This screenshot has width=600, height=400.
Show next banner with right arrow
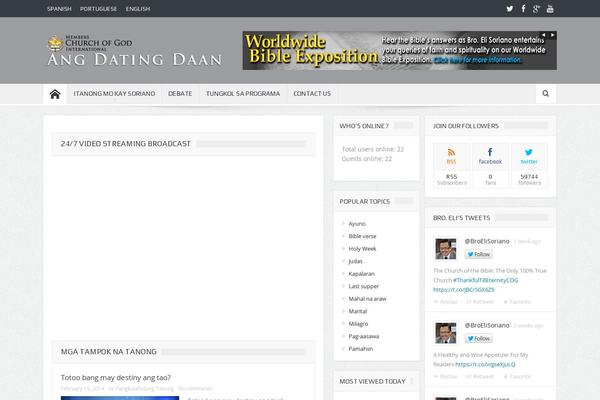tap(552, 35)
